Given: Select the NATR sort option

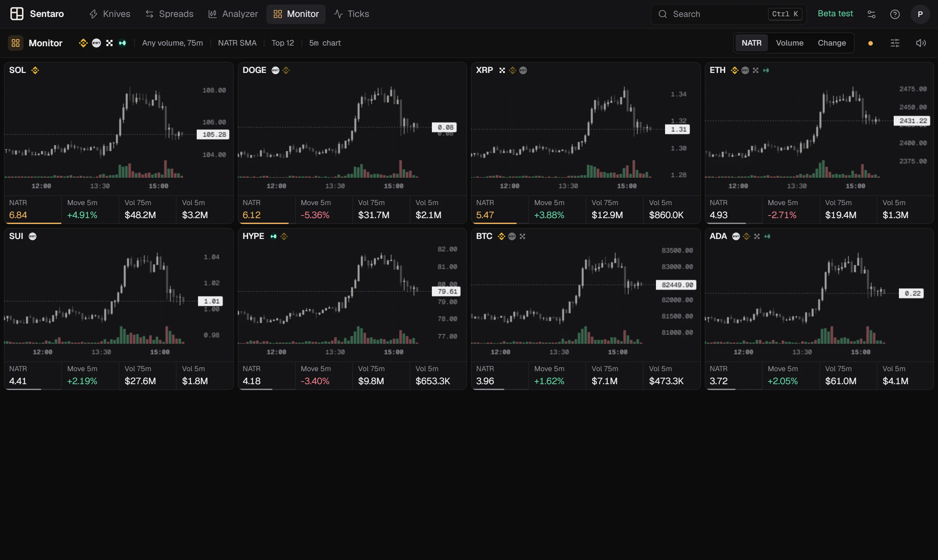Looking at the screenshot, I should (751, 43).
